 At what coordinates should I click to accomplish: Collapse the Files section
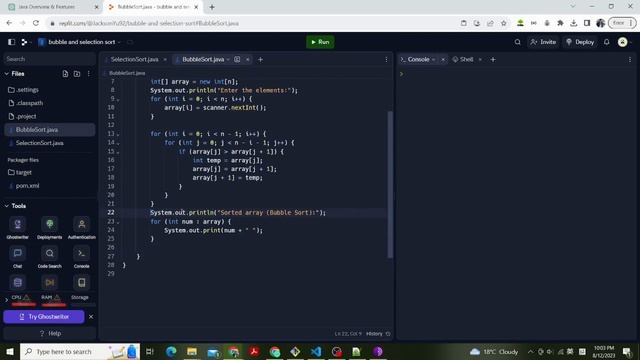7,74
